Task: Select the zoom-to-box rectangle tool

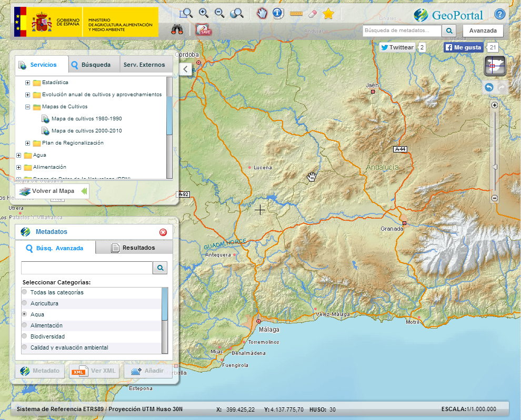Action: click(x=186, y=14)
